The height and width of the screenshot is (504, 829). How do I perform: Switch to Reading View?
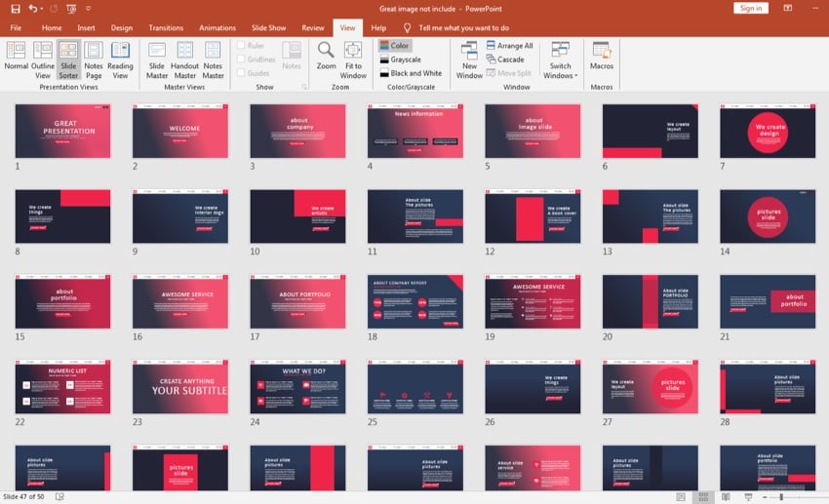120,58
